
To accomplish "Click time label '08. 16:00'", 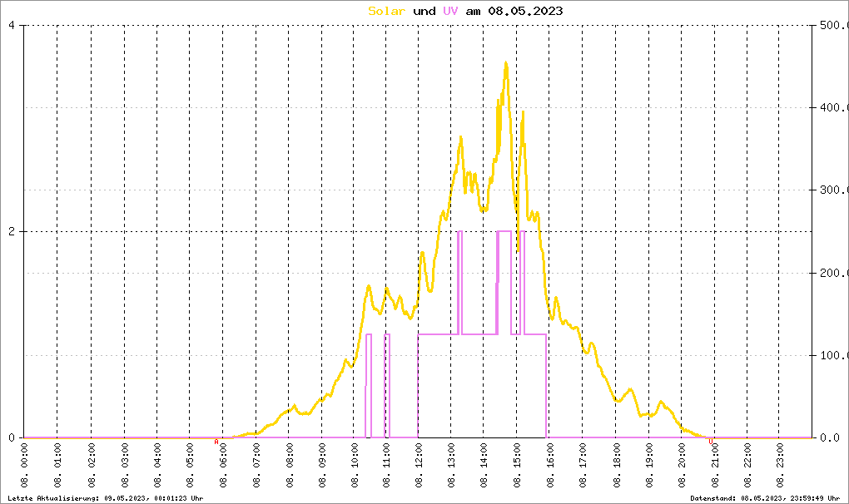I will 549,466.
